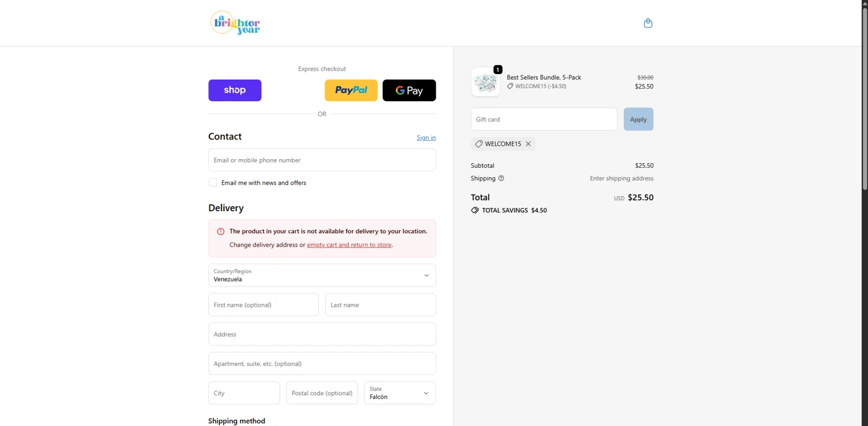Click the A Brighter Year logo
This screenshot has width=868, height=426.
coord(235,23)
